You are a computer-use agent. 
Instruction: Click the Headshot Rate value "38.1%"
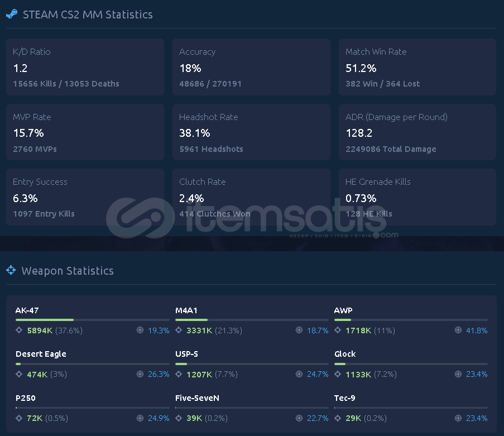tap(195, 133)
